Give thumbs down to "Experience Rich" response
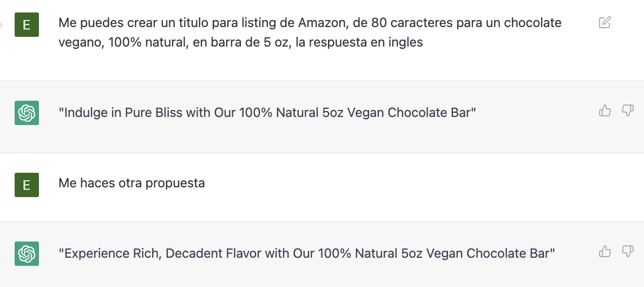 coord(628,251)
